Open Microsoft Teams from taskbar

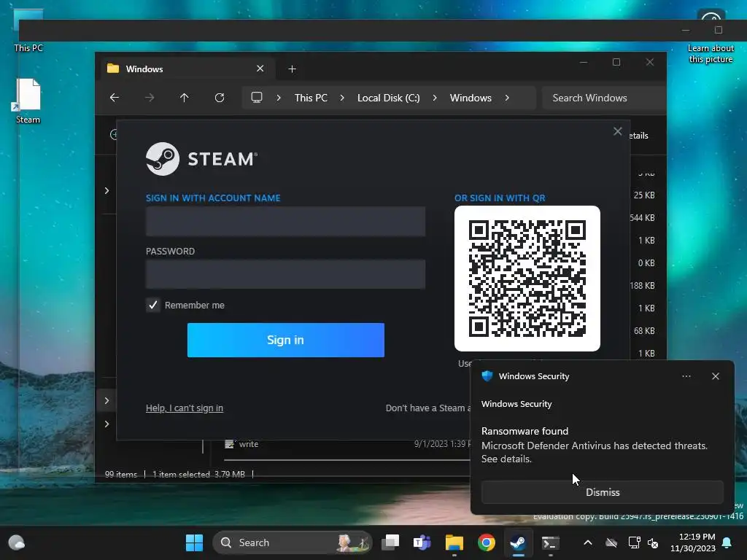point(422,542)
